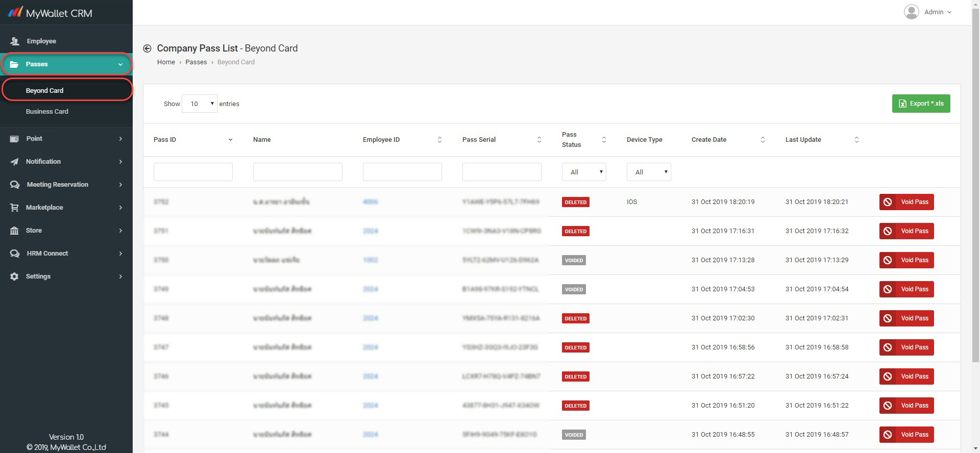Click Void Pass for 16:51:20 row

906,406
